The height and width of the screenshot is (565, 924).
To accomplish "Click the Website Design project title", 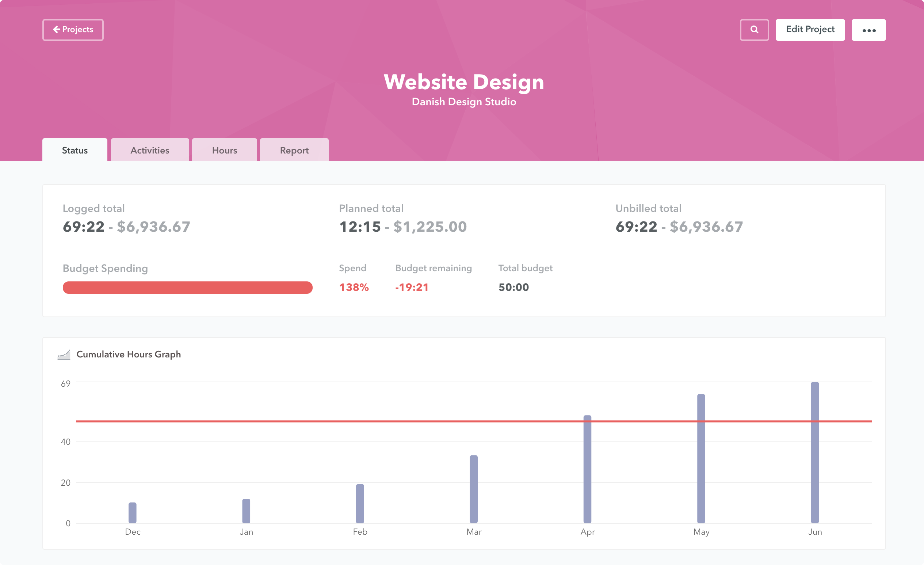I will point(463,82).
